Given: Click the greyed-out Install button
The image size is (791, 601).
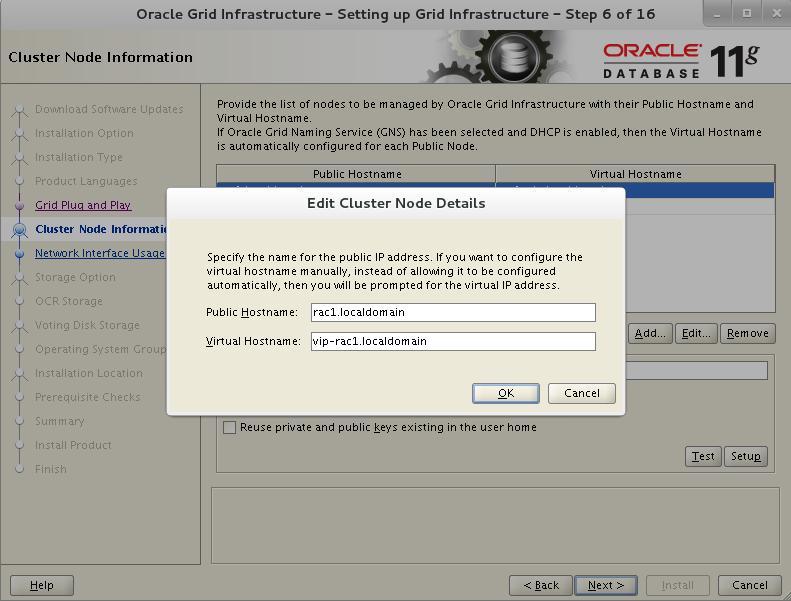Looking at the screenshot, I should coord(677,585).
